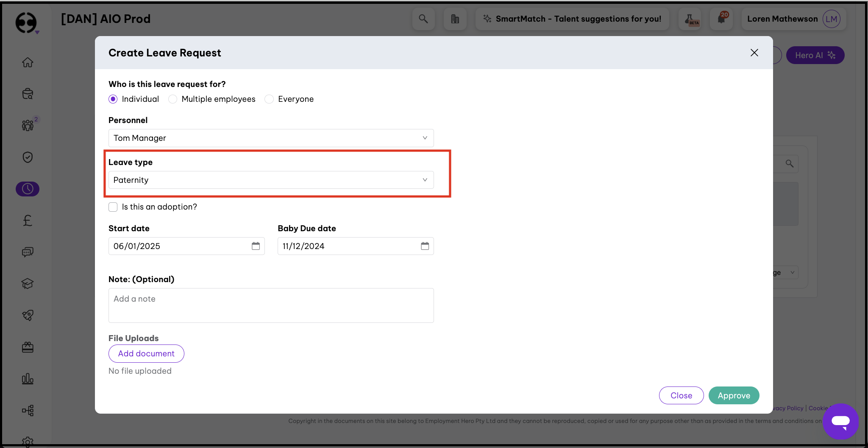
Task: Open the chat support bubble
Action: 840,421
